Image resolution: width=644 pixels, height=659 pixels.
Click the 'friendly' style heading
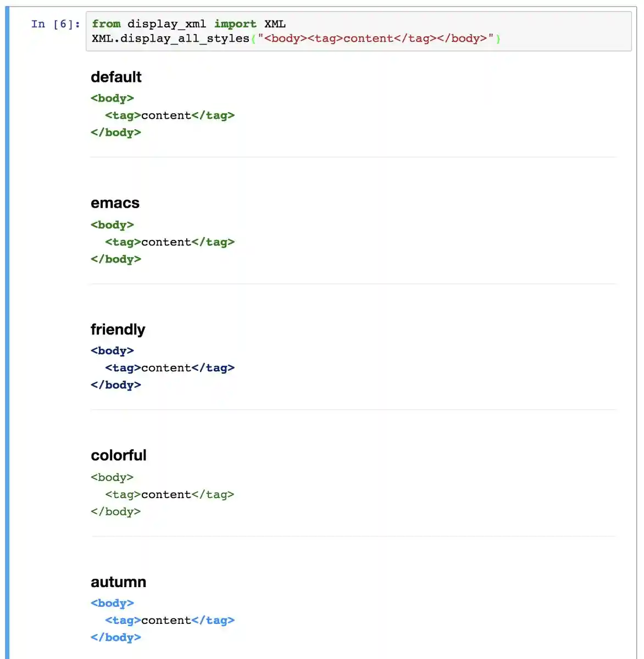pyautogui.click(x=118, y=329)
